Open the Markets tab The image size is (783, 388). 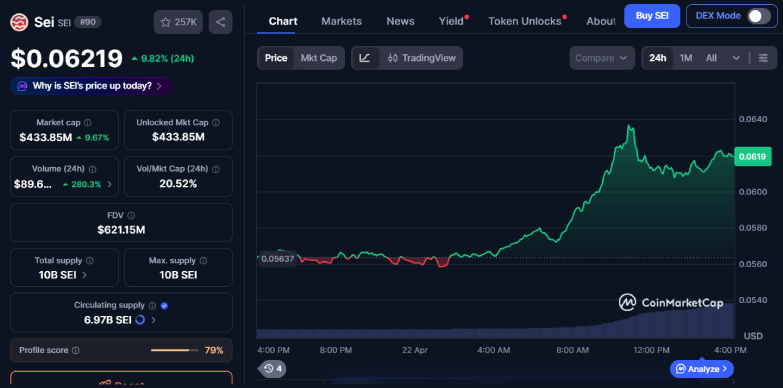tap(342, 21)
